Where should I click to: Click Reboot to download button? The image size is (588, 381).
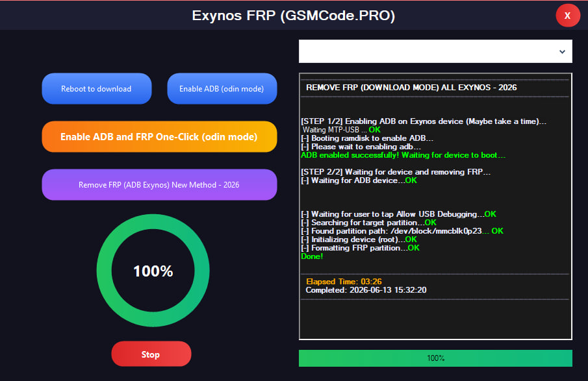(97, 89)
